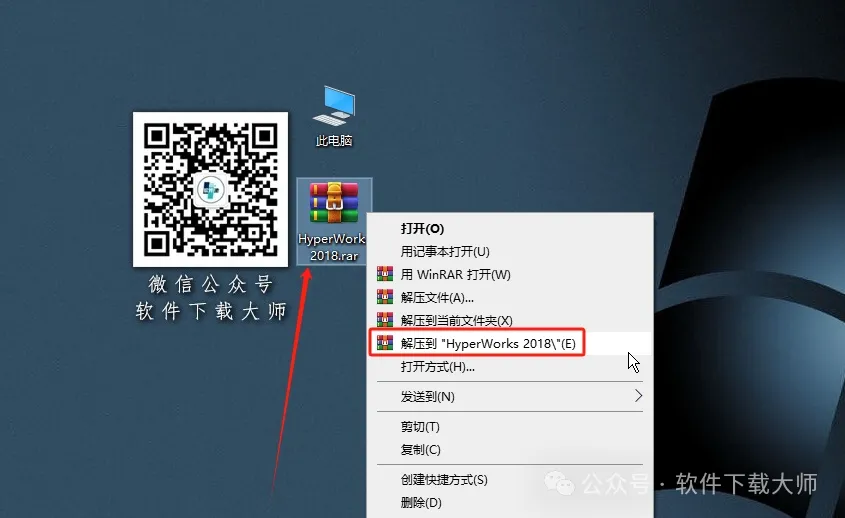Viewport: 845px width, 518px height.
Task: Click the WinRAR icon beside 解压到当前文件夹(X)
Action: 385,320
